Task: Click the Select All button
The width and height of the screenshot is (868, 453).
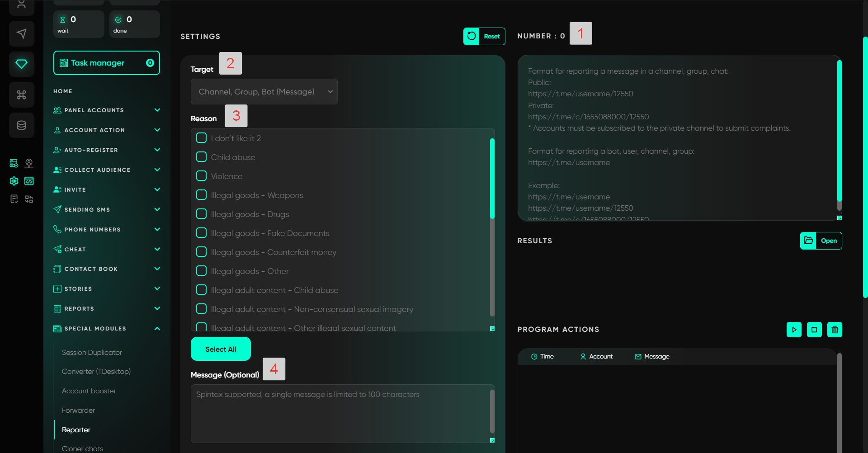Action: (221, 349)
